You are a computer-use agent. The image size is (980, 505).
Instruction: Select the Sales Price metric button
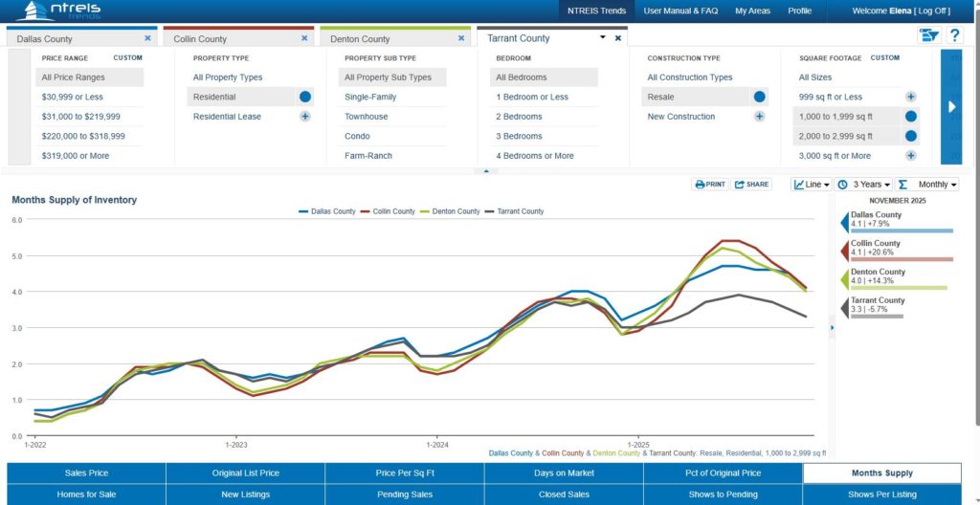[86, 473]
